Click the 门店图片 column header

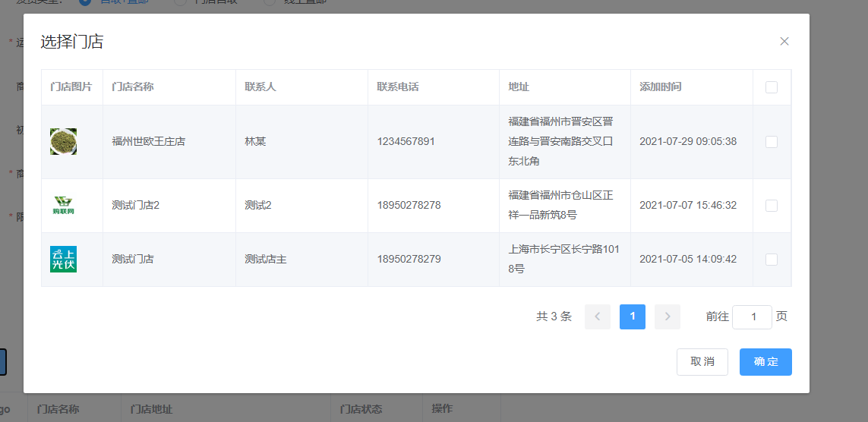click(x=71, y=87)
